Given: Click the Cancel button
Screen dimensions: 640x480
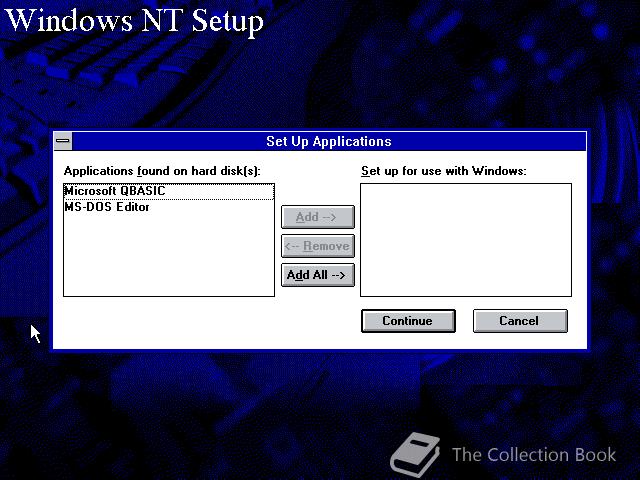Looking at the screenshot, I should pyautogui.click(x=520, y=321).
